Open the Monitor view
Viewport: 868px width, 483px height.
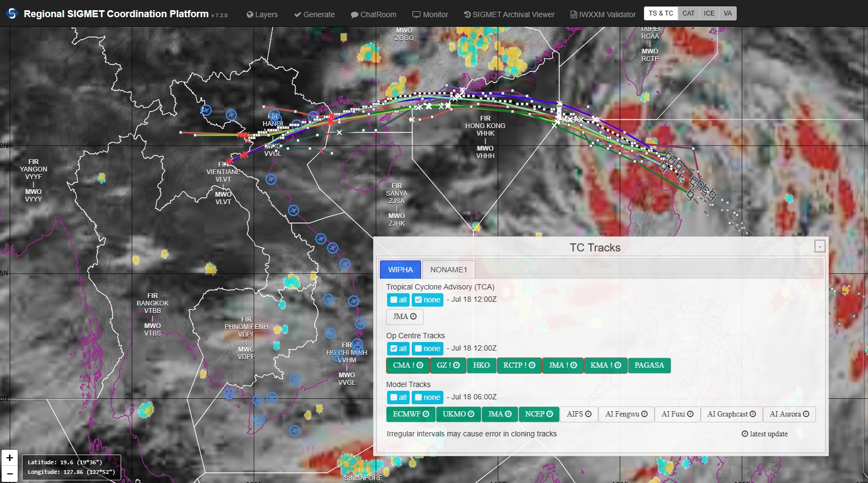tap(430, 14)
